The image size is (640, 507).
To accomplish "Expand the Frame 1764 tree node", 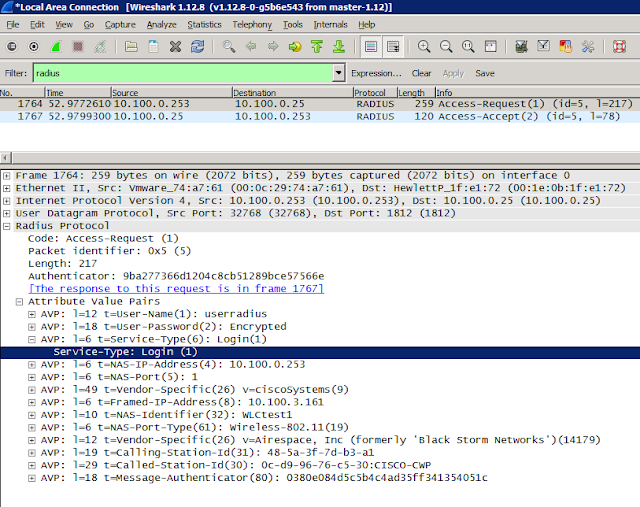I will pyautogui.click(x=7, y=176).
